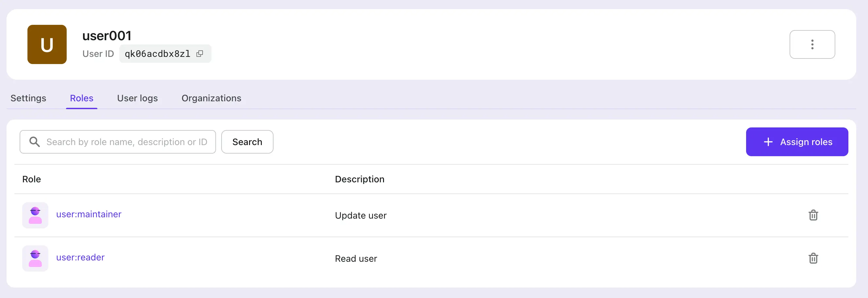Screen dimensions: 868x298
Task: Open the user:maintainer role link
Action: coord(89,214)
